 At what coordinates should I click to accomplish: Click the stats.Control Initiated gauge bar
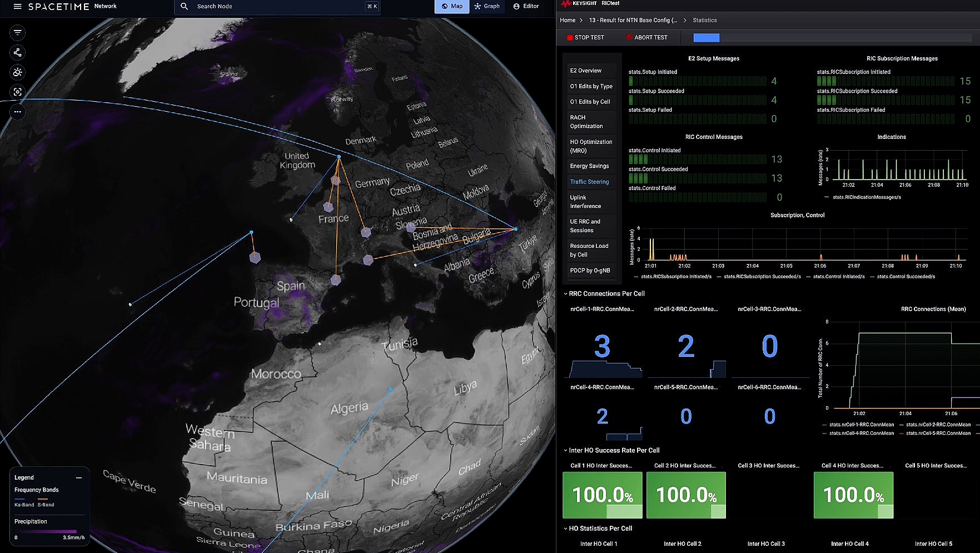698,160
